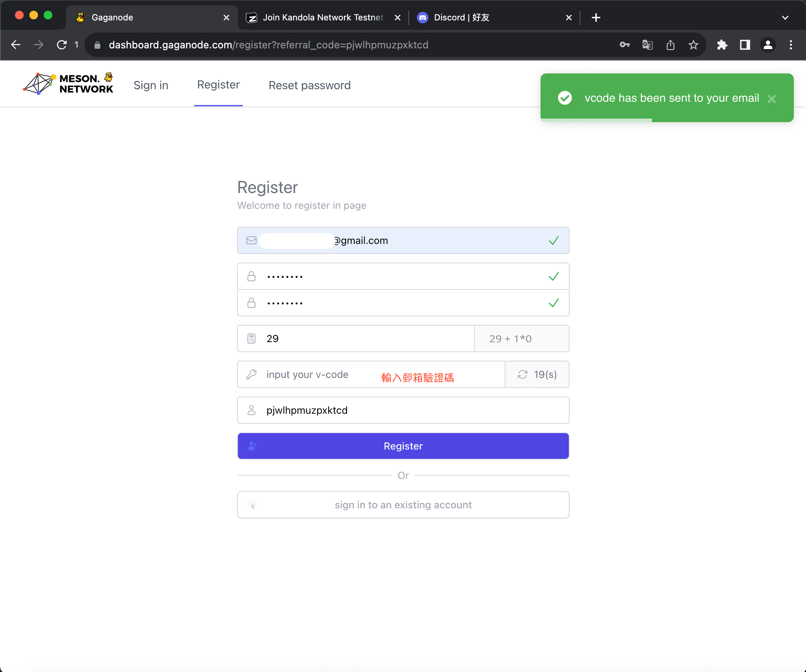Bookmark this page with the star icon
The image size is (806, 672).
[x=693, y=45]
